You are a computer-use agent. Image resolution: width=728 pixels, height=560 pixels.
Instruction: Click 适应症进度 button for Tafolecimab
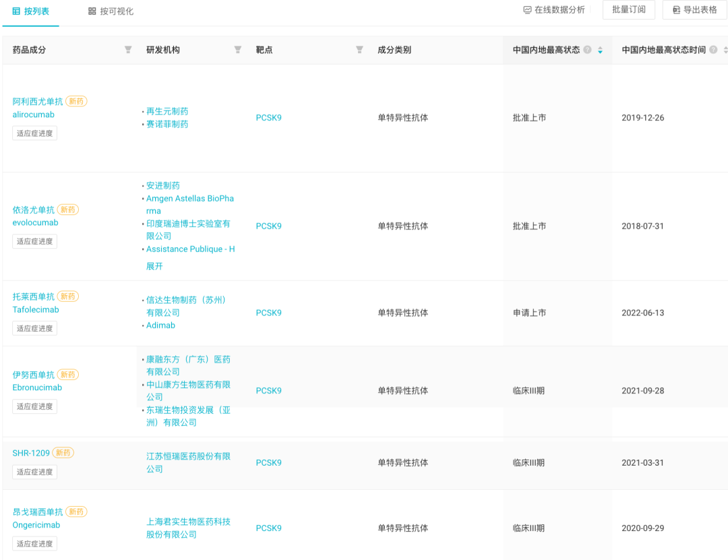(35, 328)
